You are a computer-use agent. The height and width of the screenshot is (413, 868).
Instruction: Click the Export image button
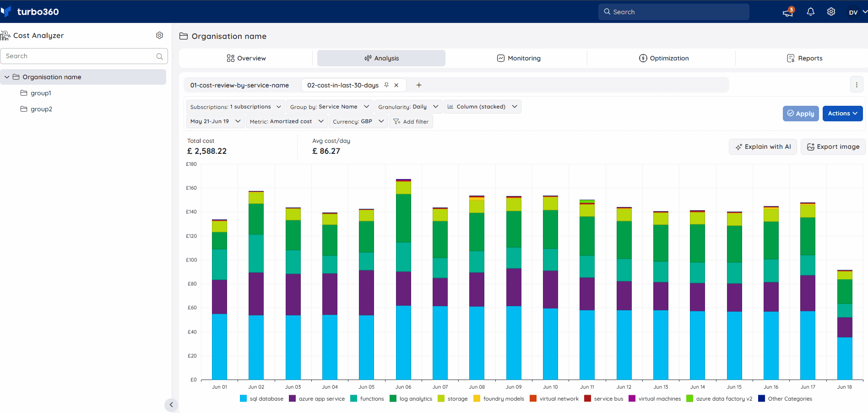tap(833, 147)
